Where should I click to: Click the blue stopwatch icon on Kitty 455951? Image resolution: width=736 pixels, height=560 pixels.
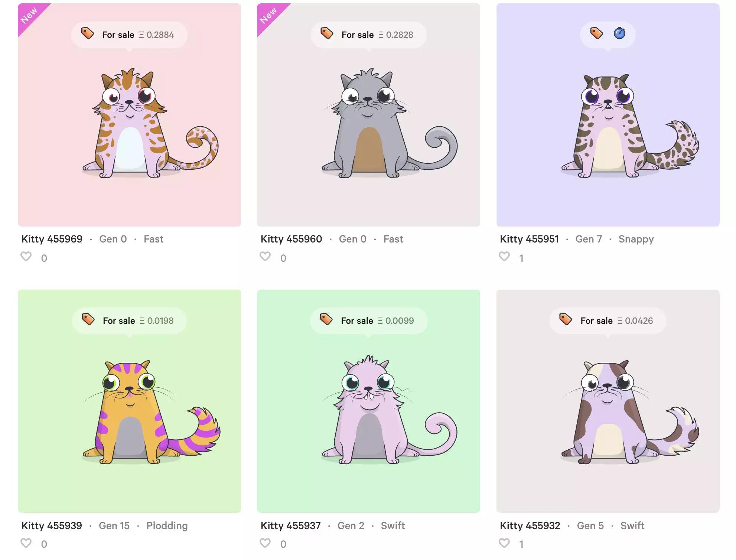[619, 33]
